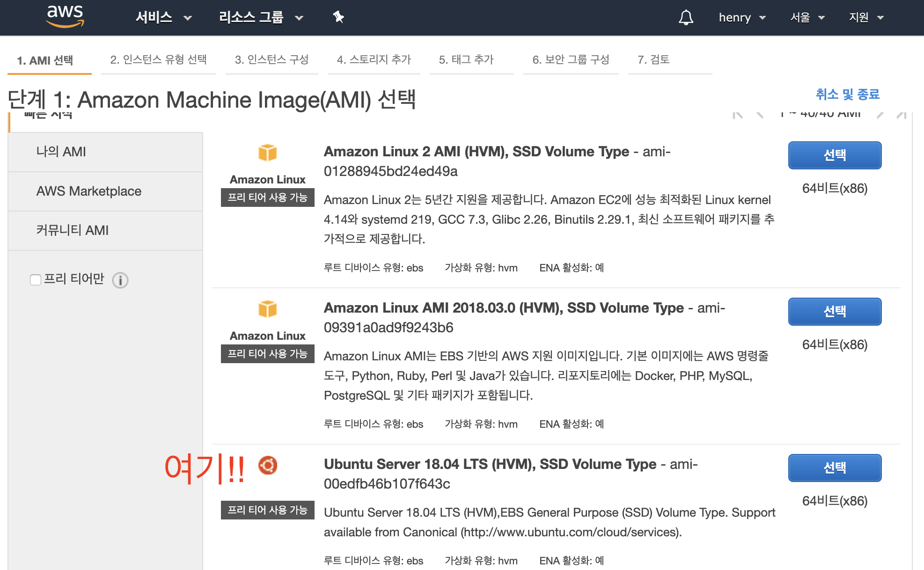Viewport: 924px width, 570px height.
Task: Select the Ubuntu Server 18.04 AMI
Action: click(x=835, y=468)
